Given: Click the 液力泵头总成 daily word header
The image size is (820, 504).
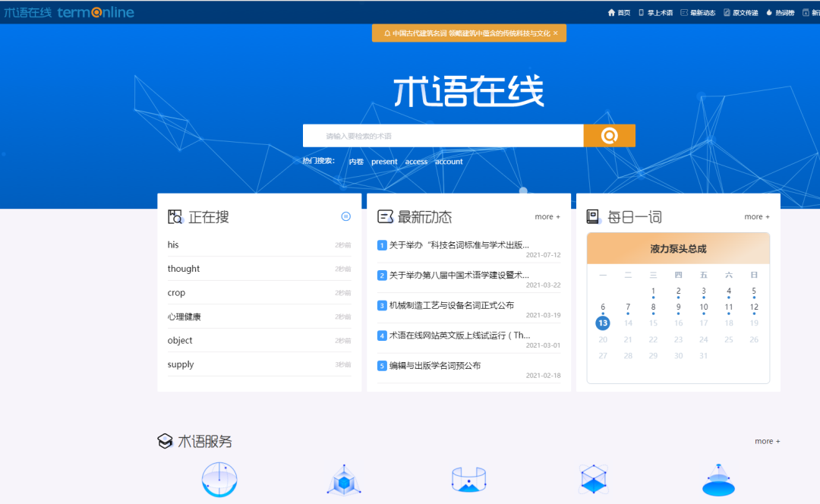Looking at the screenshot, I should (678, 248).
